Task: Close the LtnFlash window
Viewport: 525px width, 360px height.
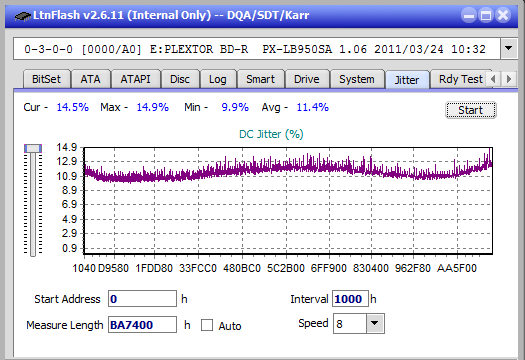Action: [x=503, y=15]
